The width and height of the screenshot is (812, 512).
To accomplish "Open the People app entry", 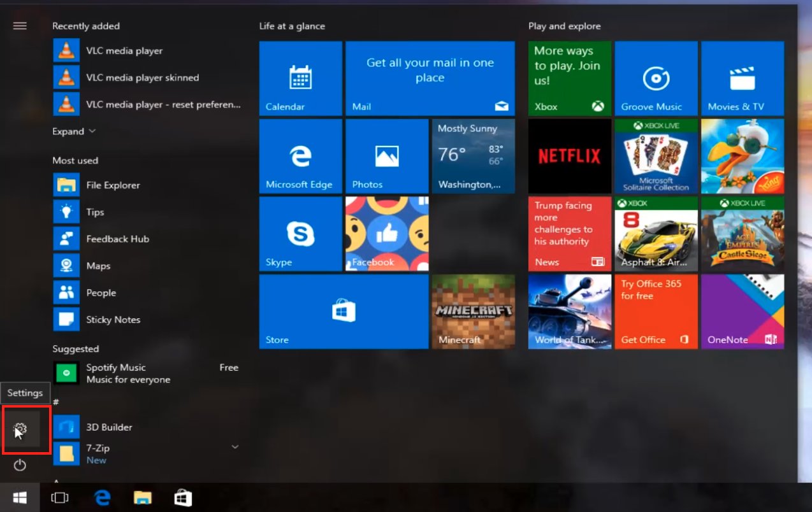I will (147, 292).
